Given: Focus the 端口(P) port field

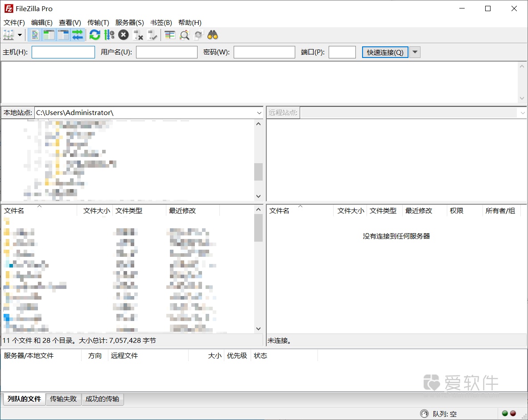Looking at the screenshot, I should 342,52.
